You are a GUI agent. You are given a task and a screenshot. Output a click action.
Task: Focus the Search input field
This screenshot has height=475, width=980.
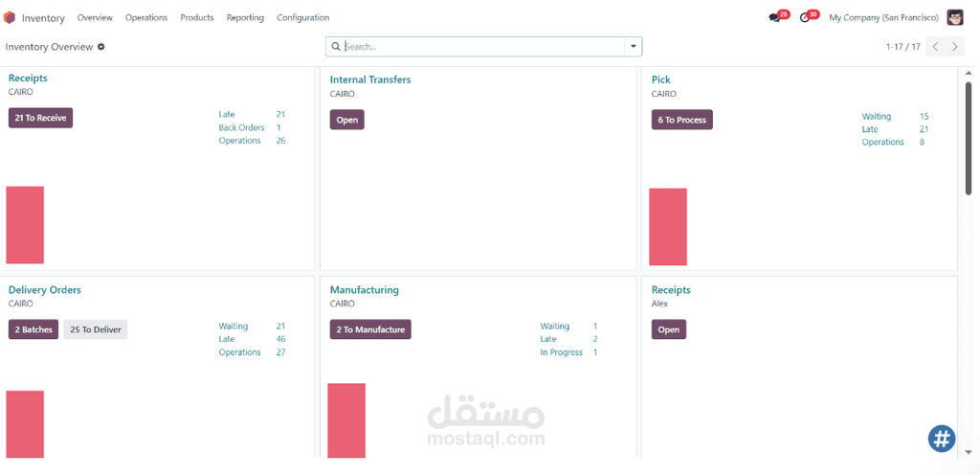[483, 46]
